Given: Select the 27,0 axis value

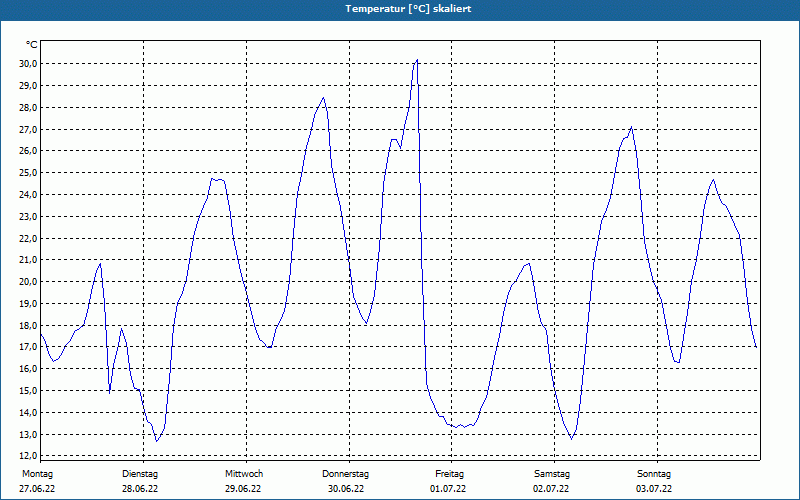Looking at the screenshot, I should (x=27, y=130).
